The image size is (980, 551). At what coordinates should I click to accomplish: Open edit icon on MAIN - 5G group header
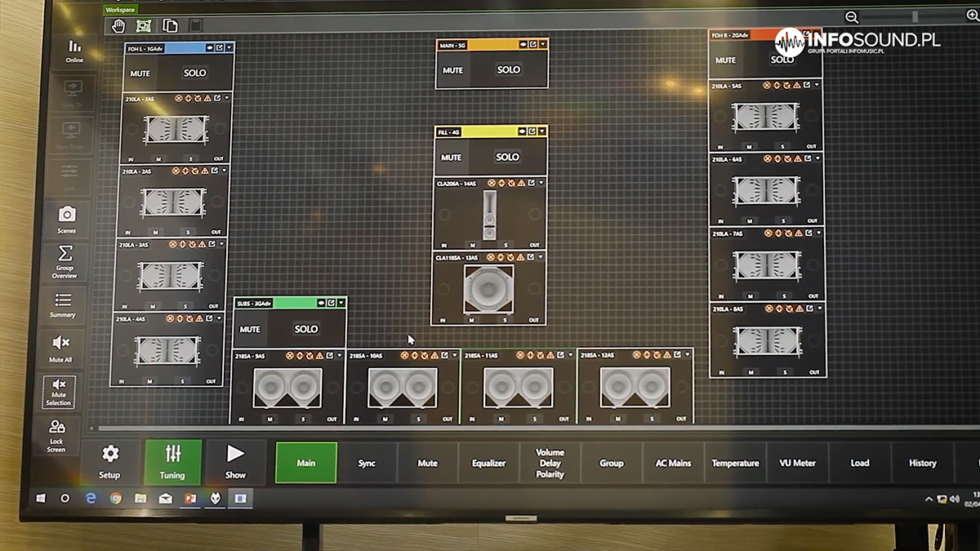click(532, 44)
